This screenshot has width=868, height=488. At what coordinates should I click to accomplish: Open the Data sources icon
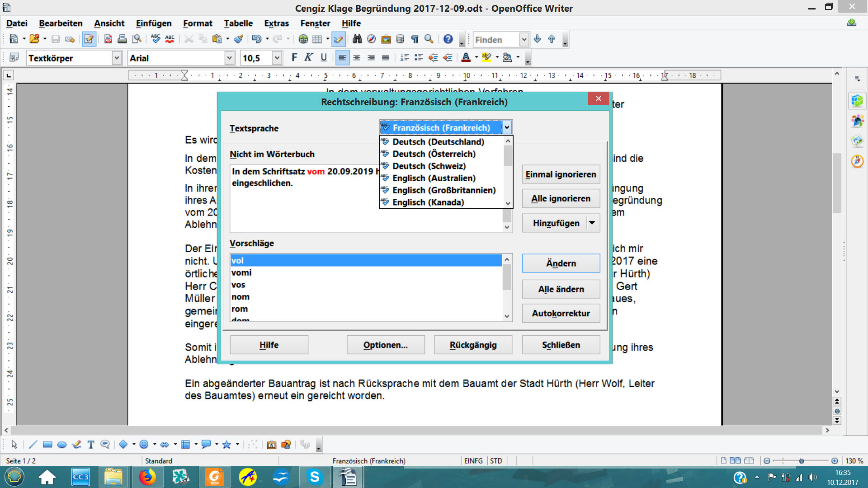click(400, 39)
